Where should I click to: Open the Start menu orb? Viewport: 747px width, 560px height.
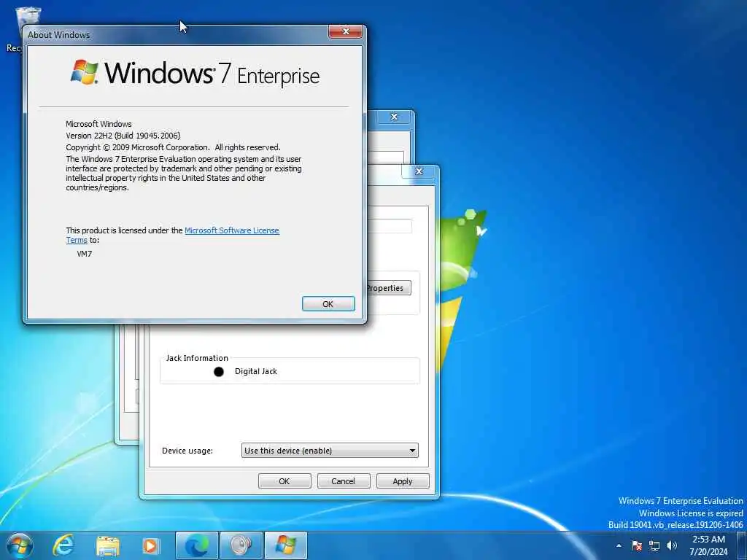20,545
